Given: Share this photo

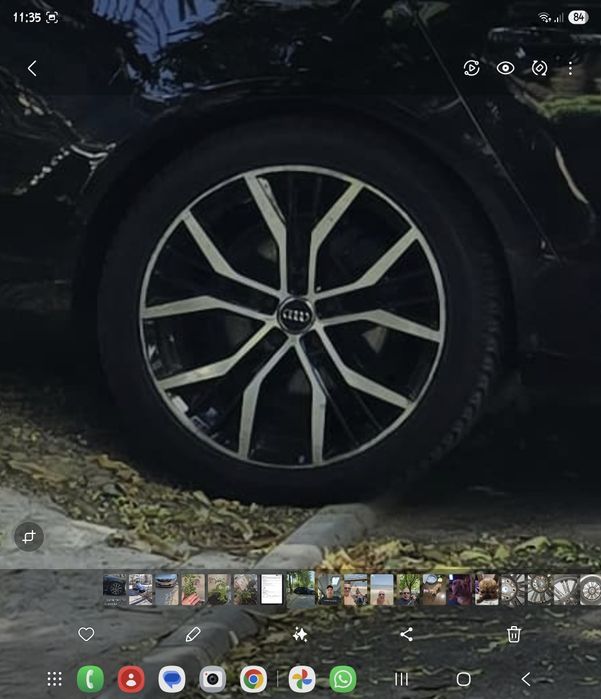Looking at the screenshot, I should pos(407,634).
